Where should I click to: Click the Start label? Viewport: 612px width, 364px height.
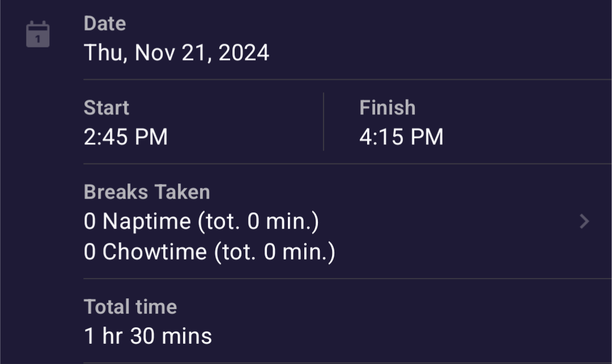[107, 108]
